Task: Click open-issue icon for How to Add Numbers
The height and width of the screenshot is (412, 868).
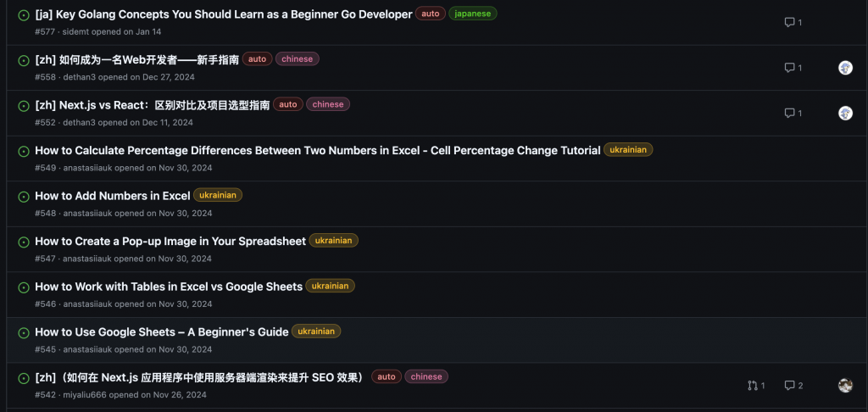Action: point(24,198)
